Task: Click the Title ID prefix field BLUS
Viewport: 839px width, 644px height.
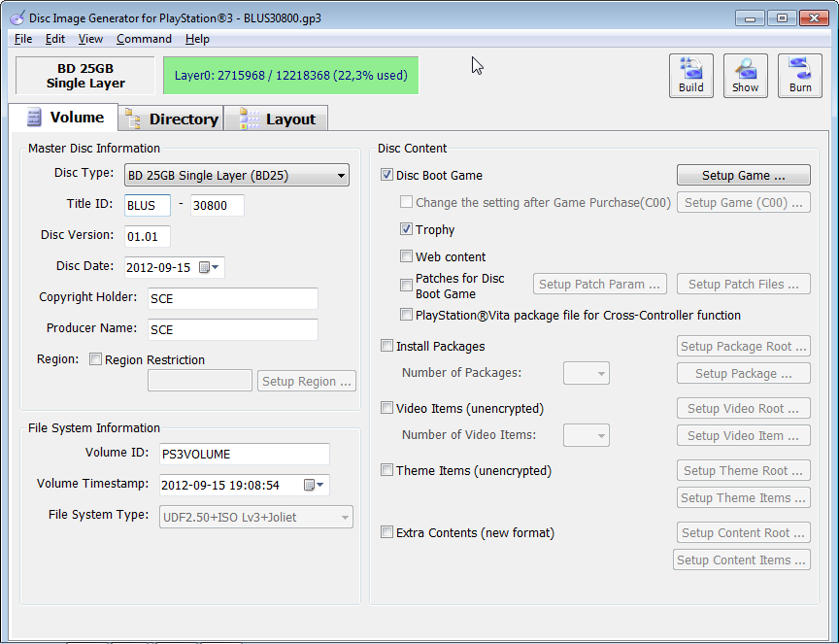Action: coord(148,205)
